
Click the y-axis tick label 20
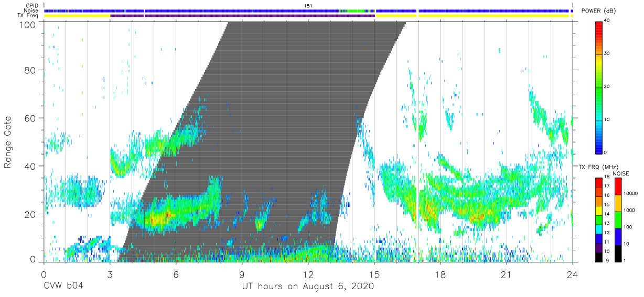tap(30, 214)
